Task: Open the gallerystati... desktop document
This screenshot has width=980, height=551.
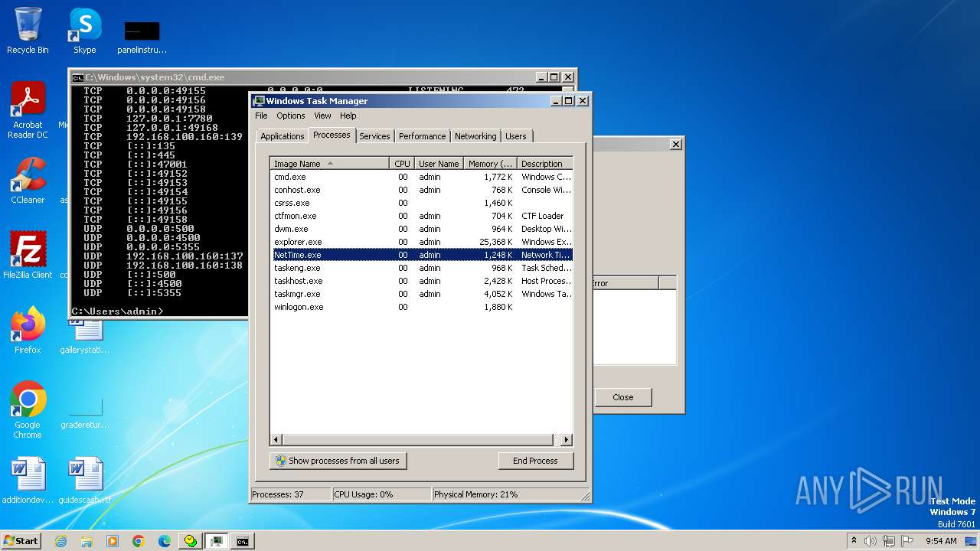Action: (x=84, y=335)
